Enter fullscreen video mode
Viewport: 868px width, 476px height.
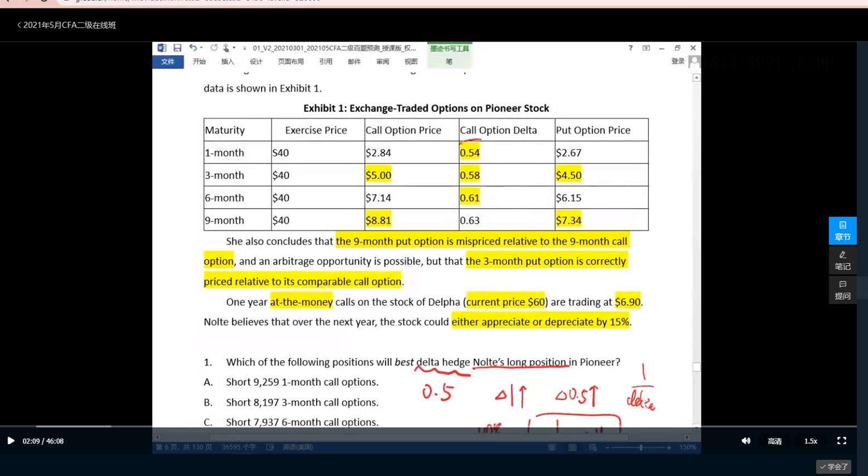pos(842,441)
